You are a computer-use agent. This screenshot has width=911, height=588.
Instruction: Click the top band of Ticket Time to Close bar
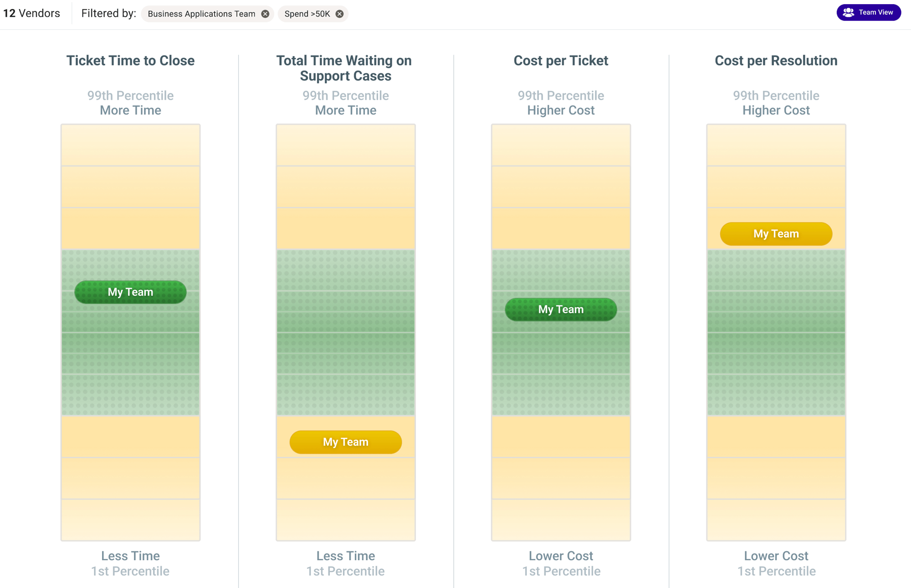coord(130,145)
